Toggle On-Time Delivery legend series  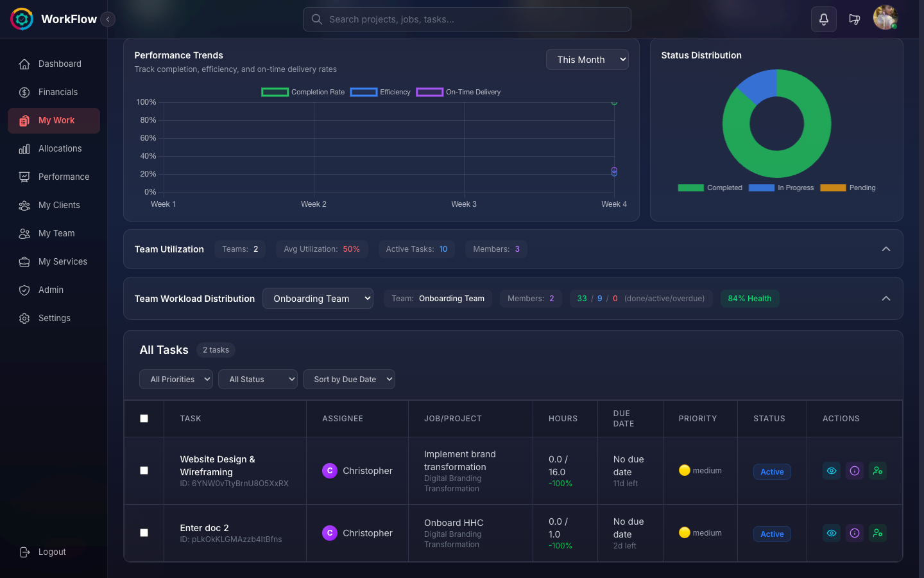point(458,92)
